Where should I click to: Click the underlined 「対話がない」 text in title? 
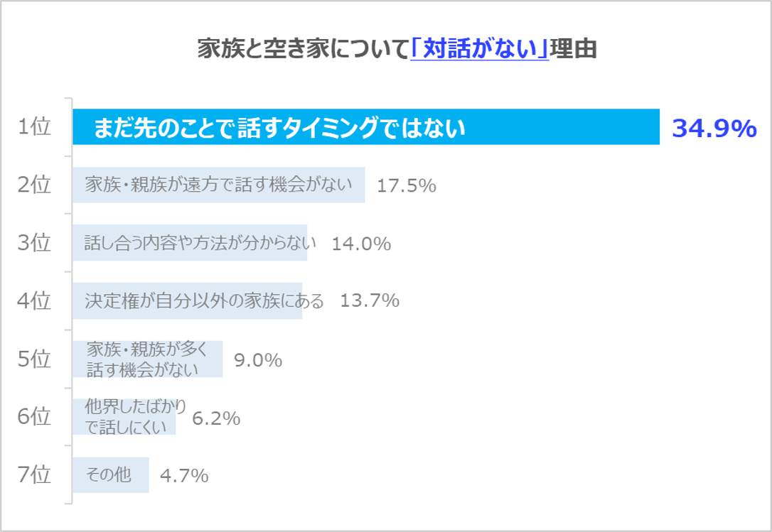click(x=480, y=50)
